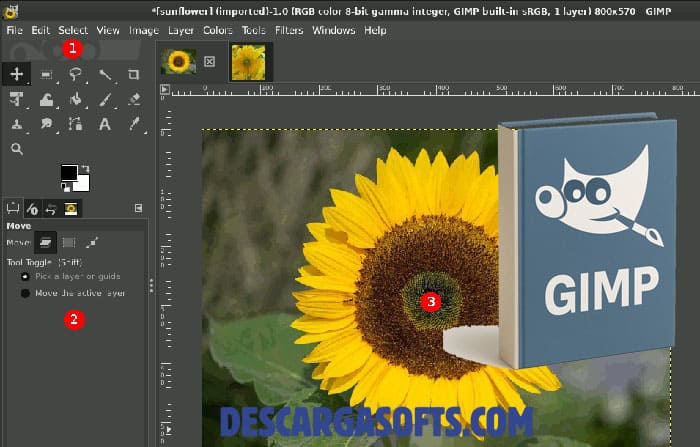Set Move mode to Layer
700x447 pixels.
[46, 242]
